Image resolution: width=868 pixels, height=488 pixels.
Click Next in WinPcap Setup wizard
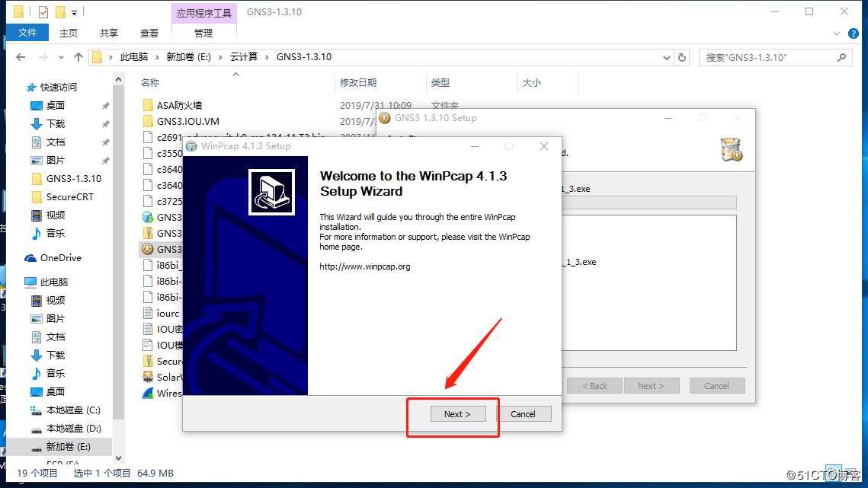click(458, 414)
